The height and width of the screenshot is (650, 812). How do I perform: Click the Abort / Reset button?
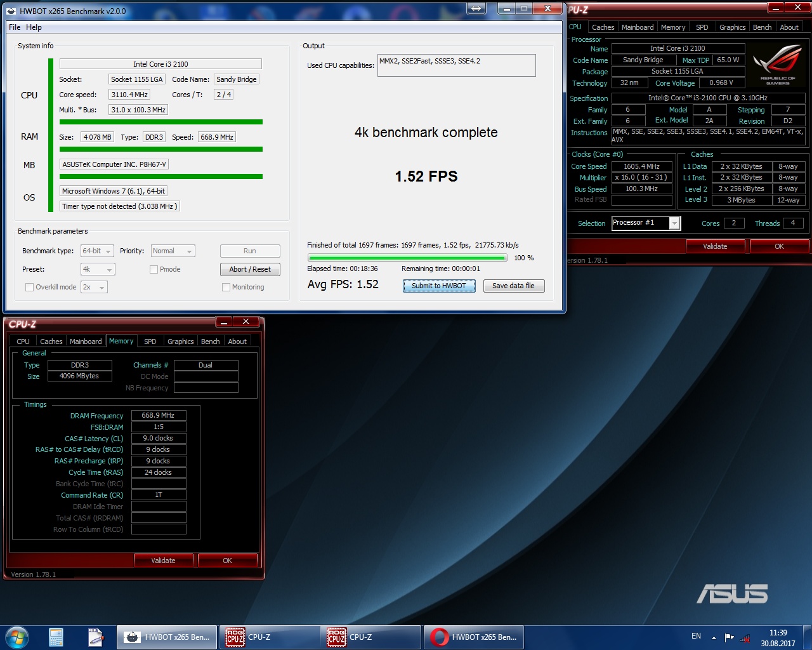[250, 269]
